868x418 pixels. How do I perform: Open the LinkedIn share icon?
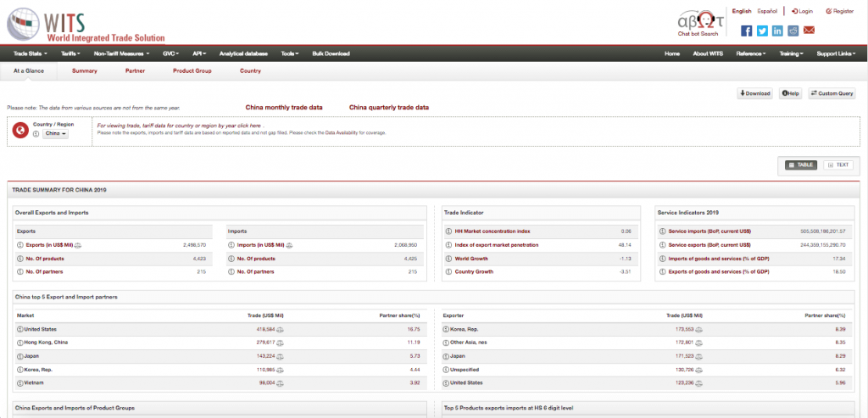tap(778, 31)
